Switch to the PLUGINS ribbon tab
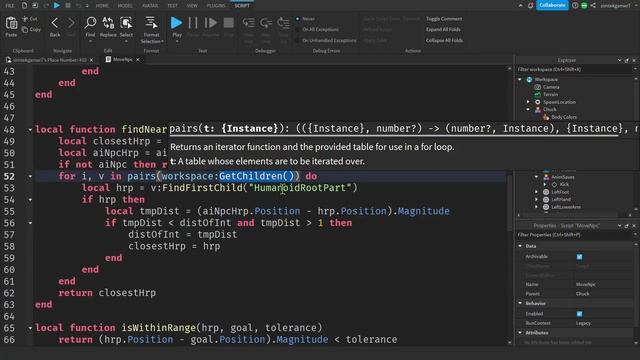The width and height of the screenshot is (640, 360). point(216,5)
